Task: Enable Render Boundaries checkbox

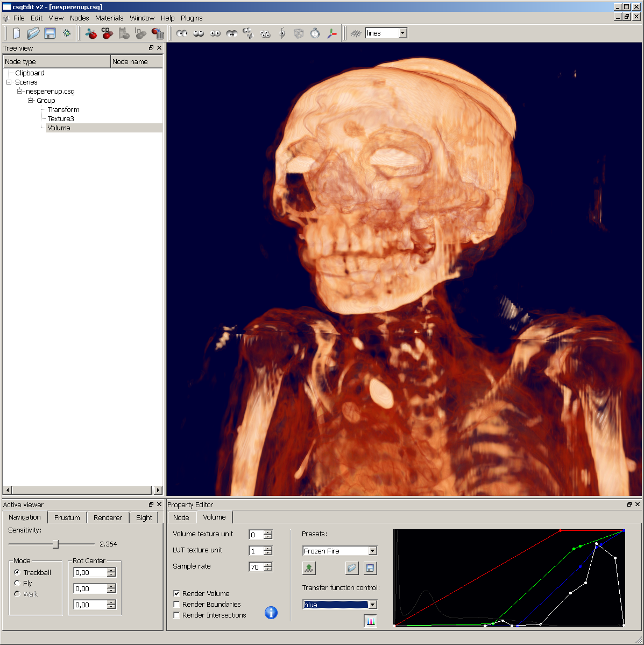Action: click(176, 604)
